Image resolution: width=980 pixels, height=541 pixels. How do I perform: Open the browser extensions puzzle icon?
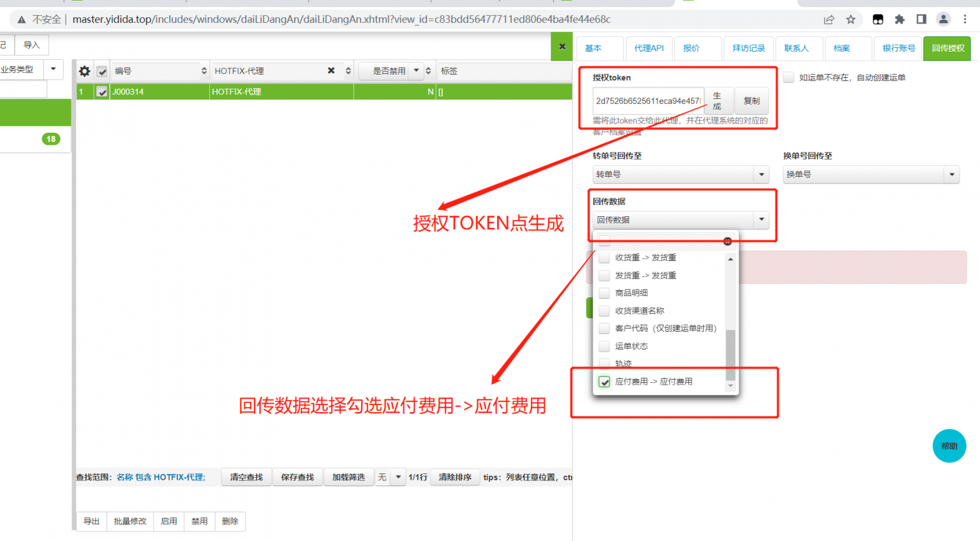pyautogui.click(x=900, y=19)
